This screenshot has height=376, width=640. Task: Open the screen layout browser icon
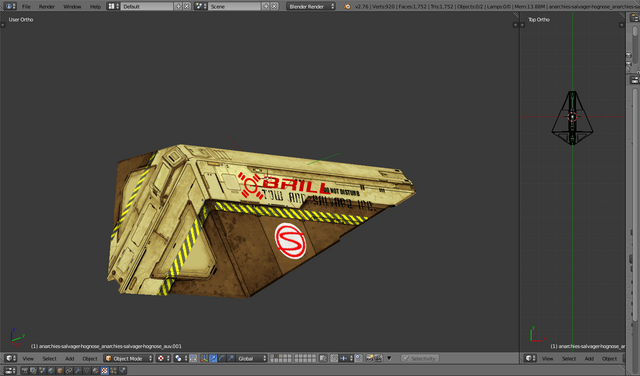point(113,7)
